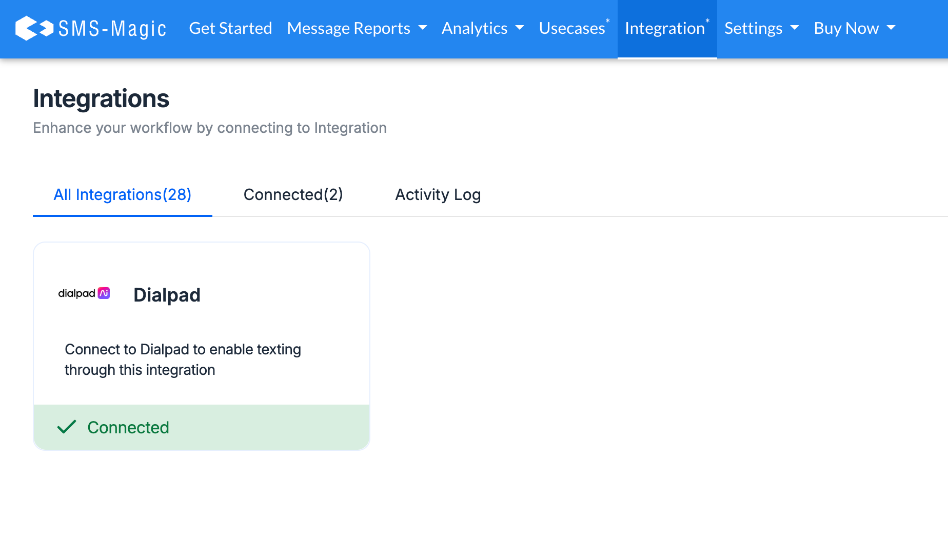Click the SMS-Magic brand name
Image resolution: width=948 pixels, height=560 pixels.
[x=112, y=29]
